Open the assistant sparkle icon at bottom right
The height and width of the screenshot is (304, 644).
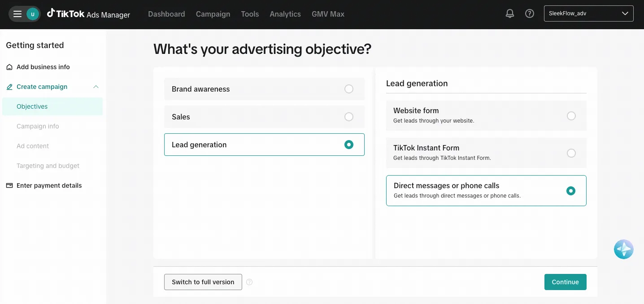click(623, 249)
